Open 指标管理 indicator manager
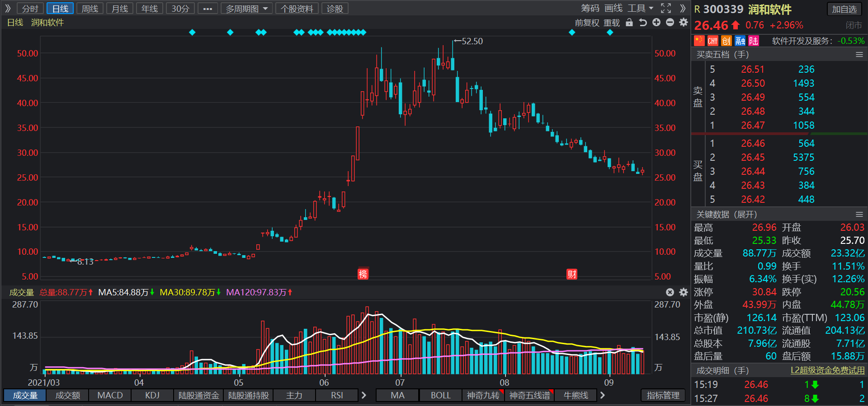868x406 pixels. 663,395
